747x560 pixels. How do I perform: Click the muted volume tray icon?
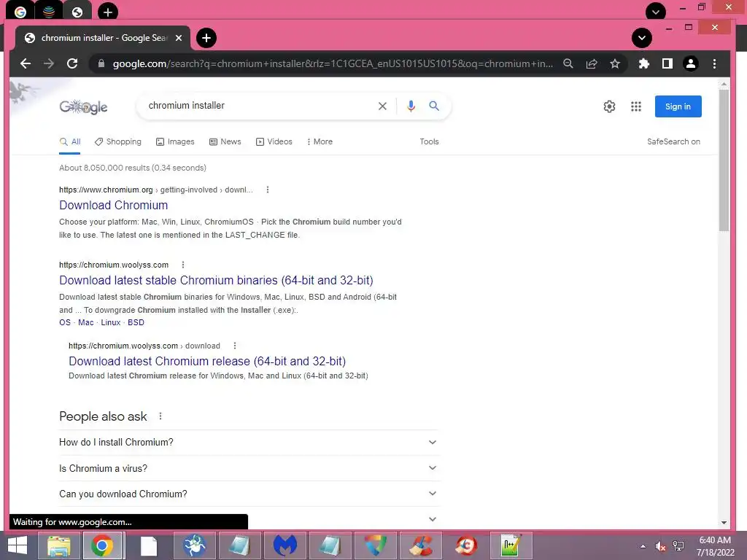(660, 546)
